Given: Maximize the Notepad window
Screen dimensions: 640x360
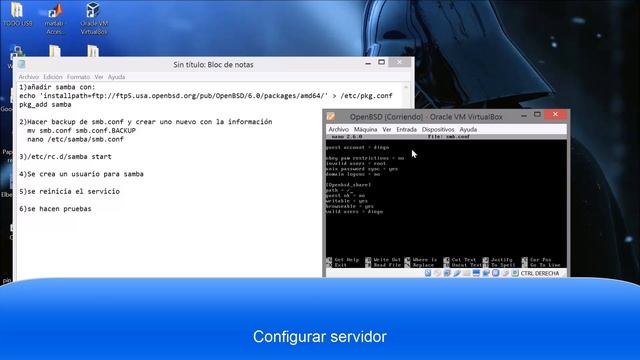Looking at the screenshot, I should [382, 62].
